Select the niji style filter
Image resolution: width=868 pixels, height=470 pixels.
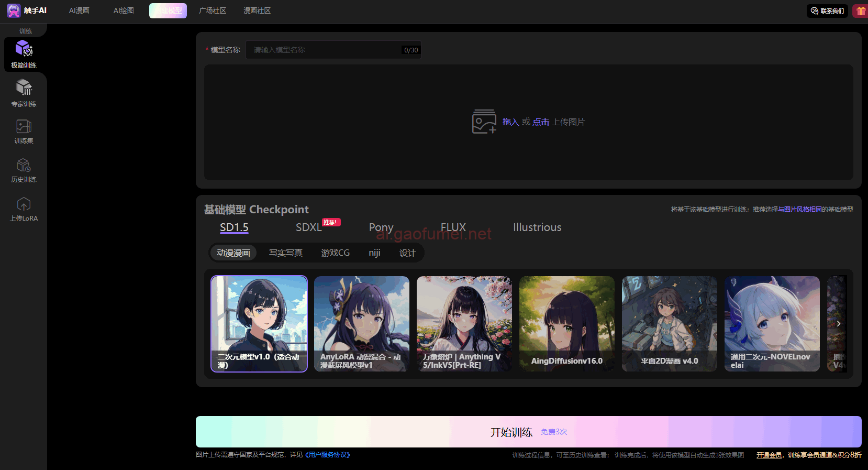pos(374,253)
